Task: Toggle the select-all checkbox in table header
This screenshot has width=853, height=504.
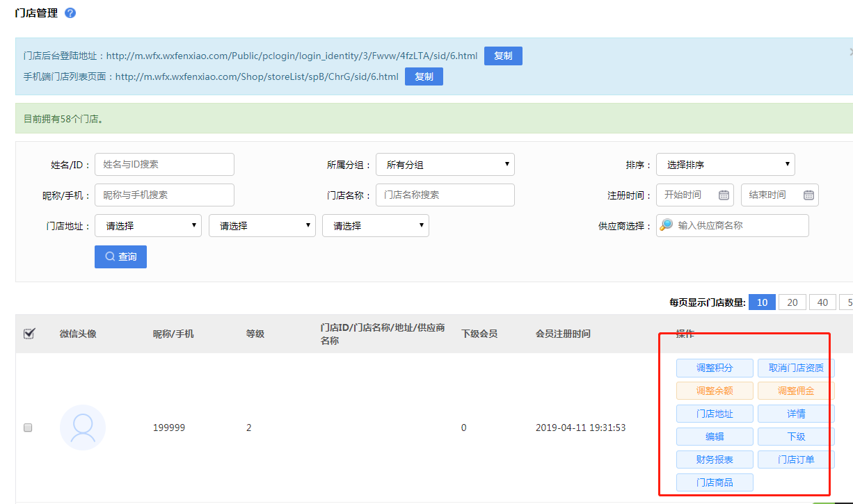Action: pyautogui.click(x=29, y=334)
